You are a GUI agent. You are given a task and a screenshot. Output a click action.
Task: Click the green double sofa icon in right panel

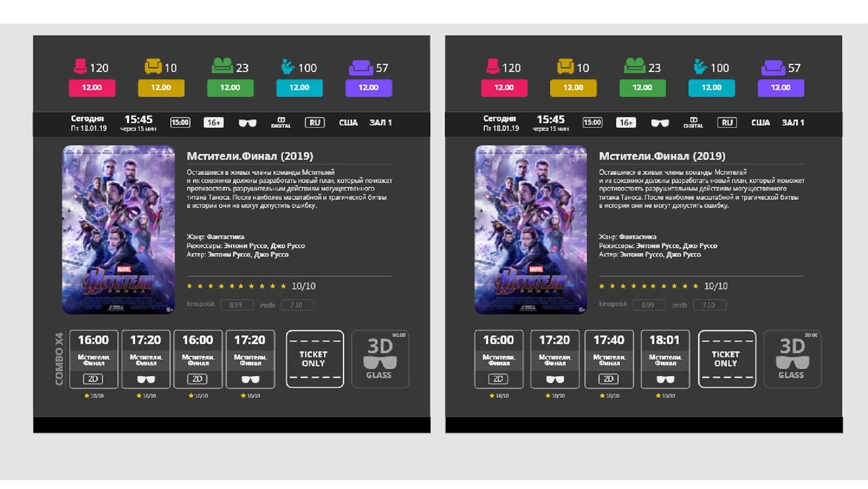[634, 66]
